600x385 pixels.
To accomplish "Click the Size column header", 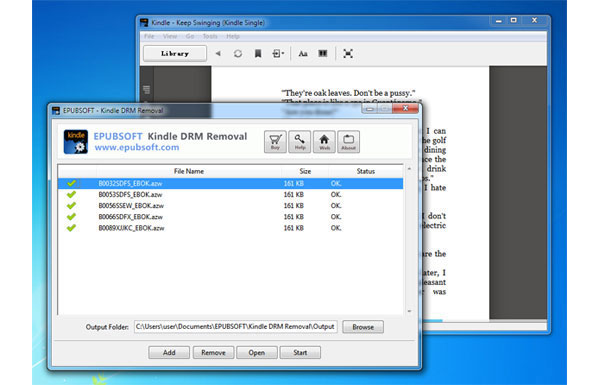I will [305, 171].
